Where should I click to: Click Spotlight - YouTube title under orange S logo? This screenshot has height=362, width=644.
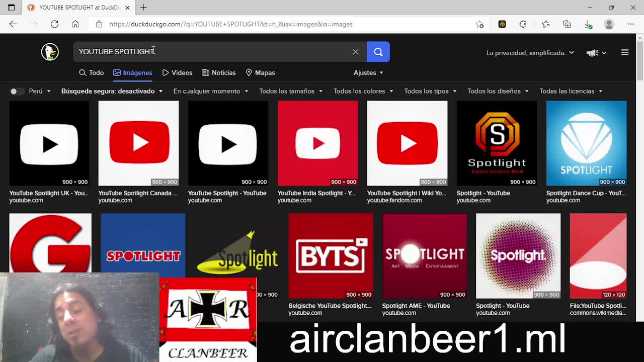pyautogui.click(x=483, y=193)
